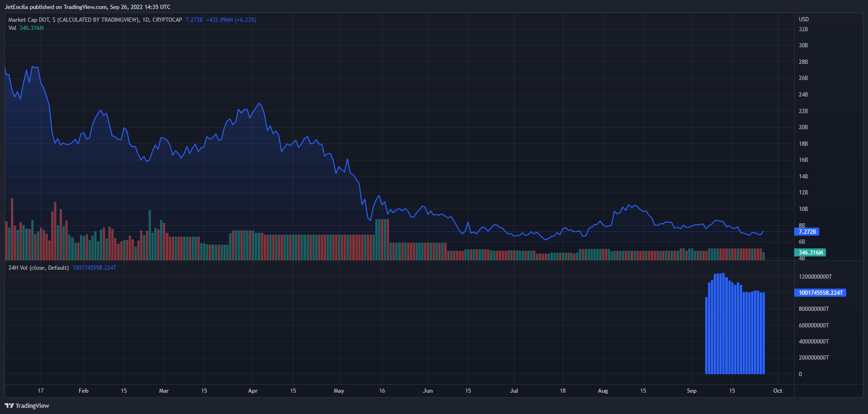The image size is (868, 414).
Task: Click the 0 label on volume axis
Action: (x=800, y=374)
